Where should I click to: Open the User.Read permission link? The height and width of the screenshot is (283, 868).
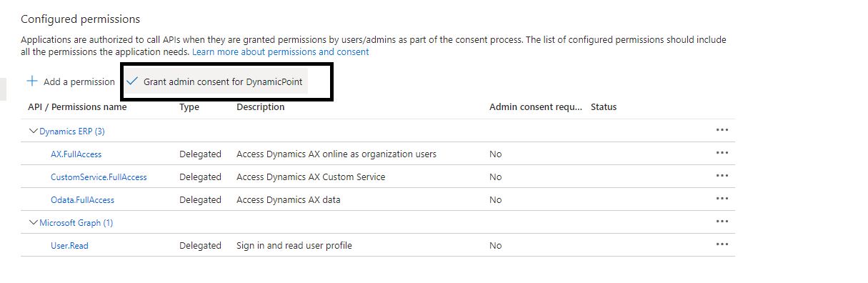tap(69, 245)
